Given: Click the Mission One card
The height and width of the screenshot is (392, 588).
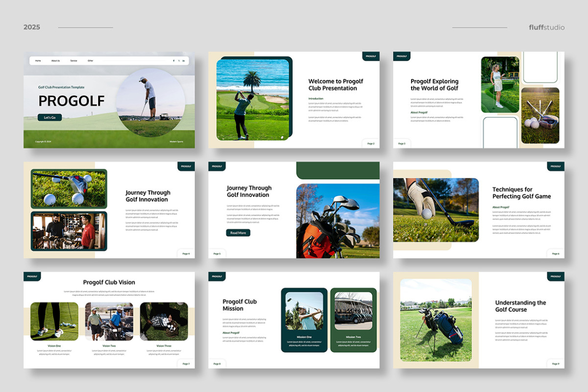Looking at the screenshot, I should click(x=304, y=319).
